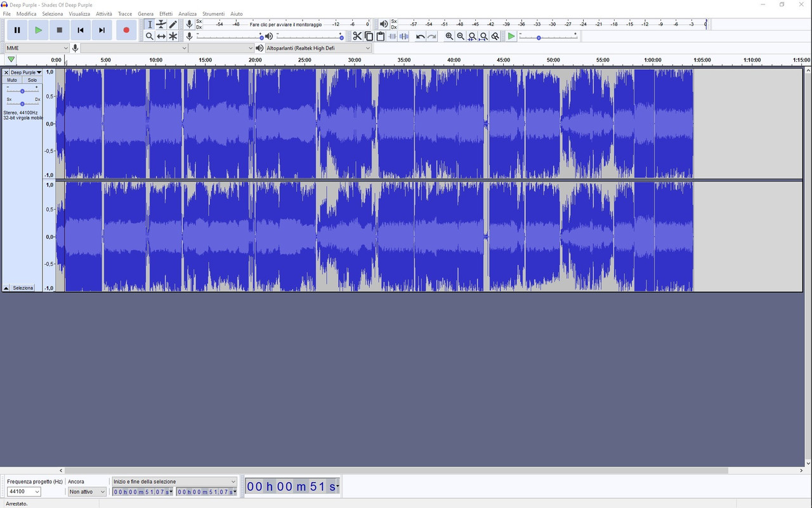The width and height of the screenshot is (812, 508).
Task: Start recording with the red Record button
Action: tap(126, 30)
